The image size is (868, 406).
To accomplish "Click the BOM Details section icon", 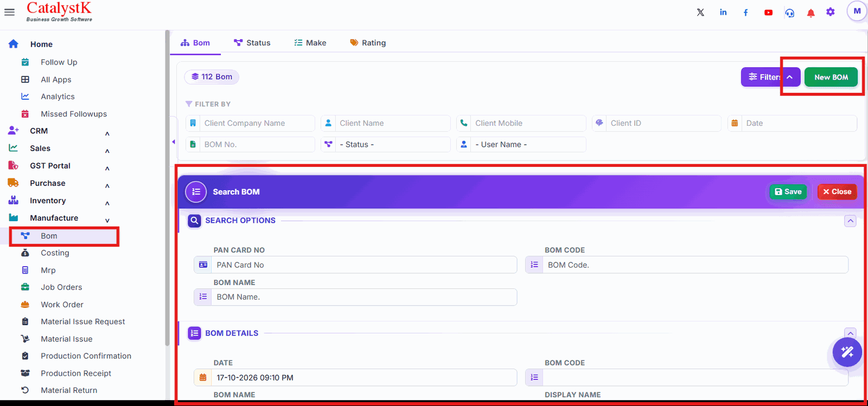I will click(x=194, y=333).
